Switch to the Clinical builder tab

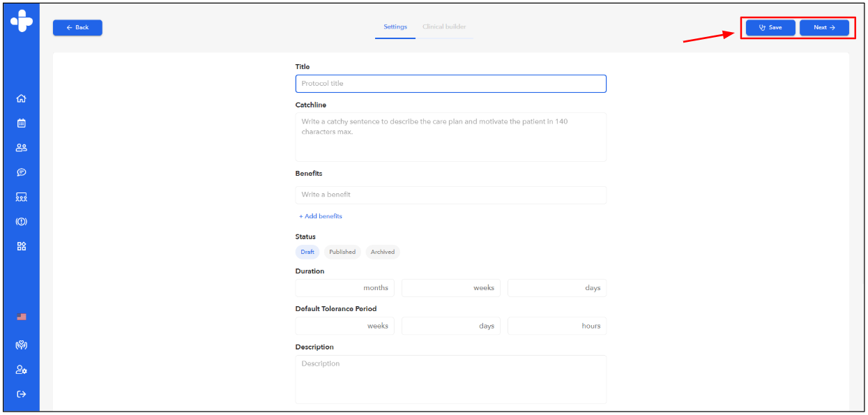click(x=444, y=27)
